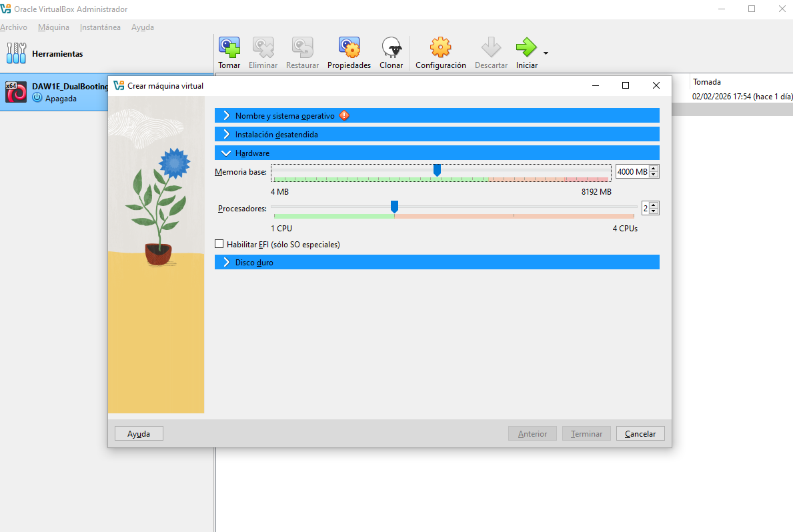Click the 8192 MB maximum label
793x532 pixels.
click(596, 191)
